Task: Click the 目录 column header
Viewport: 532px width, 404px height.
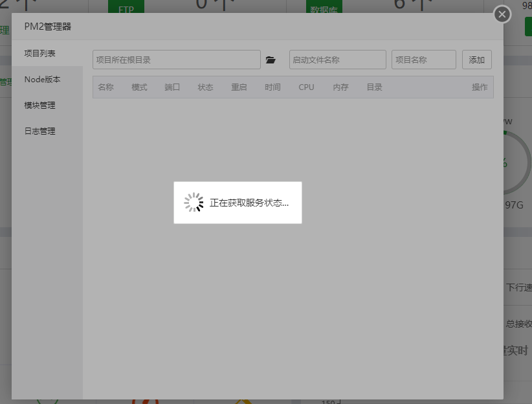Action: pyautogui.click(x=374, y=87)
